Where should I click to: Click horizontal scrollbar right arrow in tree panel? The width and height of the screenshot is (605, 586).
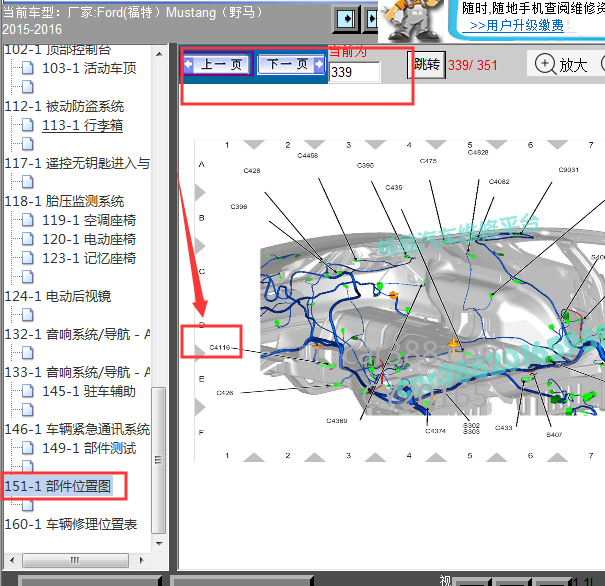coord(142,560)
